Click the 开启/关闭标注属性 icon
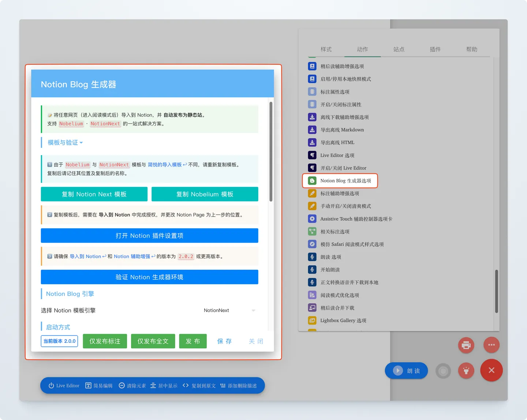The width and height of the screenshot is (527, 420). (312, 104)
